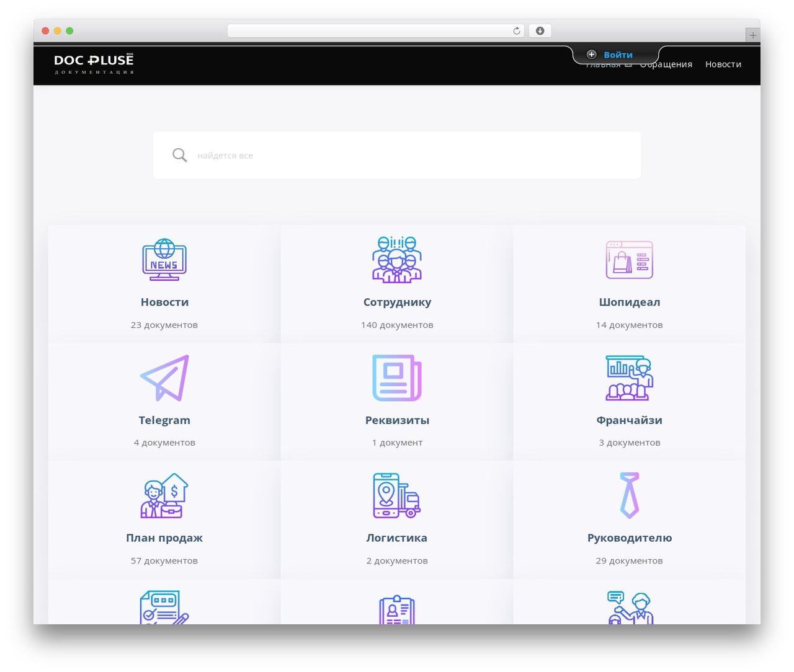The height and width of the screenshot is (672, 794).
Task: Click the browser address bar
Action: click(x=376, y=31)
